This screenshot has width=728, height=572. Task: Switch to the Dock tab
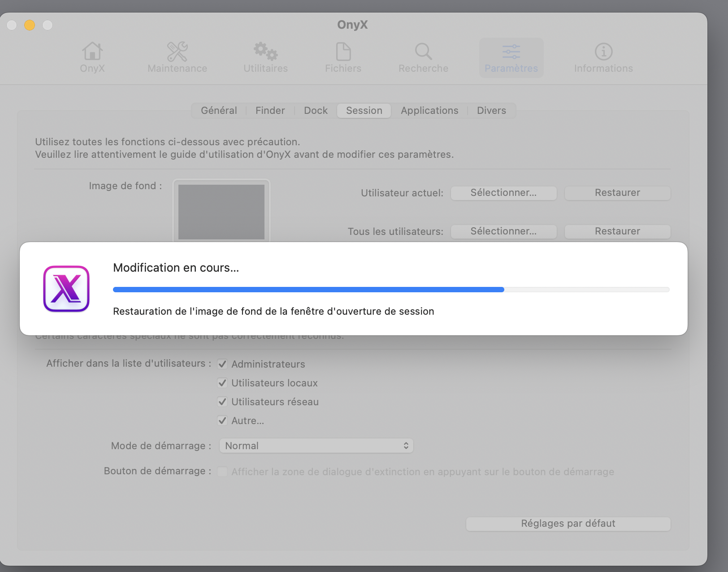[x=316, y=111]
